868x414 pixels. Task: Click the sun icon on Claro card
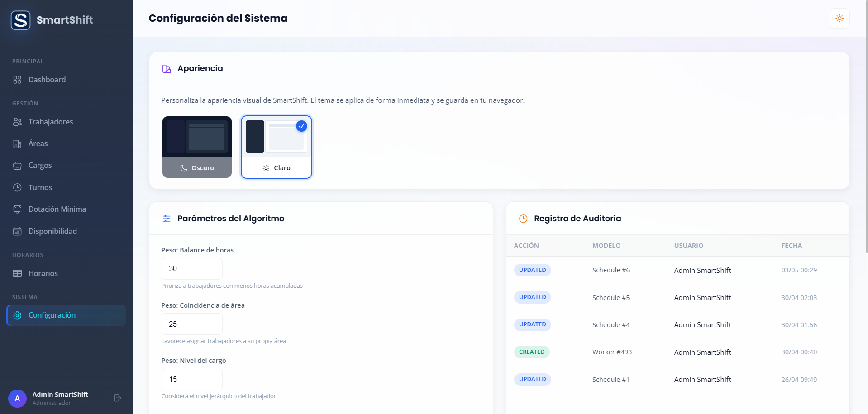click(266, 168)
